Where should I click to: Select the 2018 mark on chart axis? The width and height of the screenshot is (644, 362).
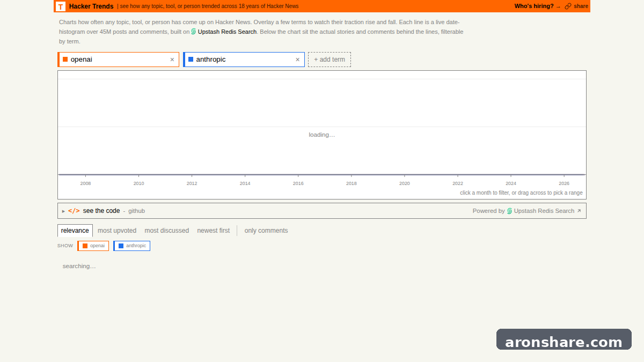coord(351,183)
